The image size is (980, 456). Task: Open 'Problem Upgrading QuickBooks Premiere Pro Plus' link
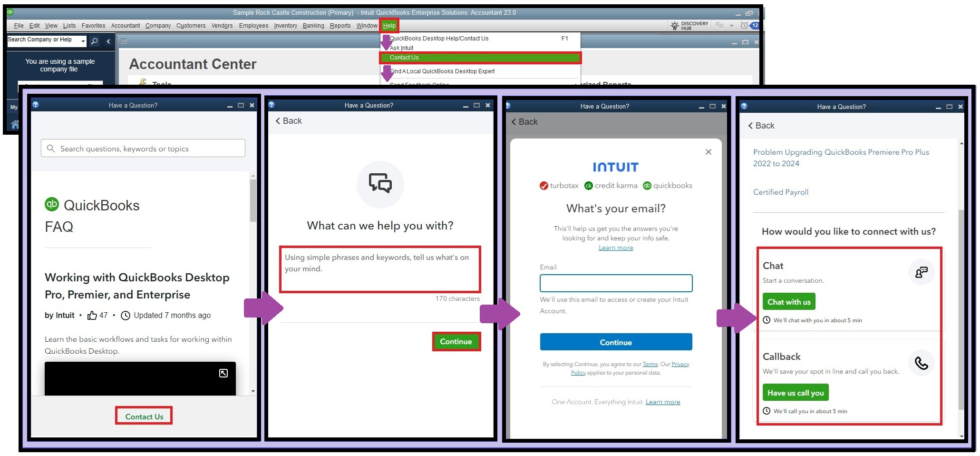841,158
